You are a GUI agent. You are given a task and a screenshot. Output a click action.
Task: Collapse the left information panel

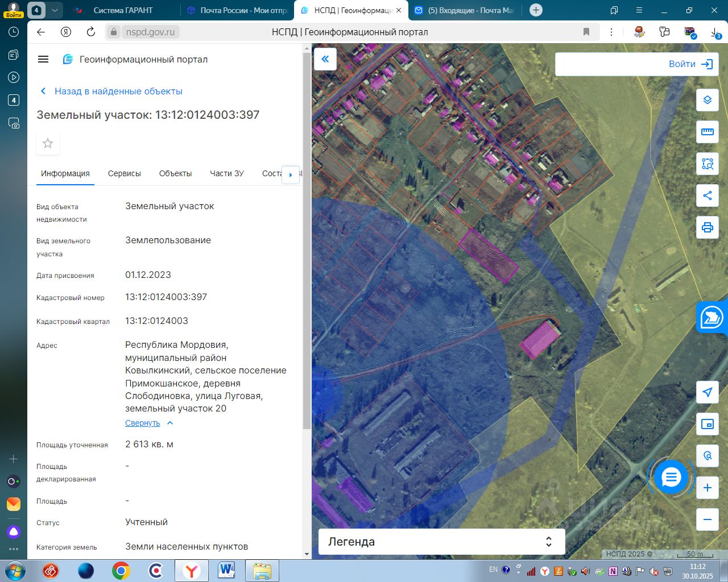pyautogui.click(x=325, y=59)
